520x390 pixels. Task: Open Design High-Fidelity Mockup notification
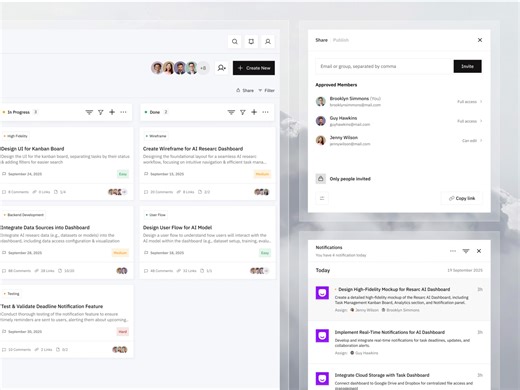point(399,299)
